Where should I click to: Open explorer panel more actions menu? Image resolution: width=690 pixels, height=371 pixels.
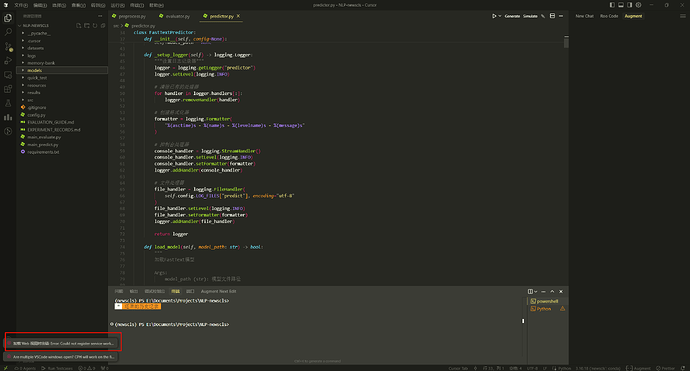(100, 16)
